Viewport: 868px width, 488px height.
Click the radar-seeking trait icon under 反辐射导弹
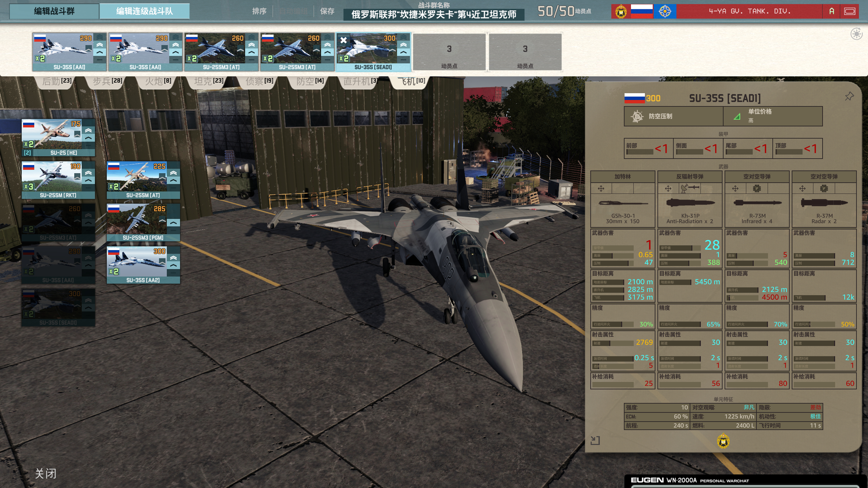coord(690,188)
